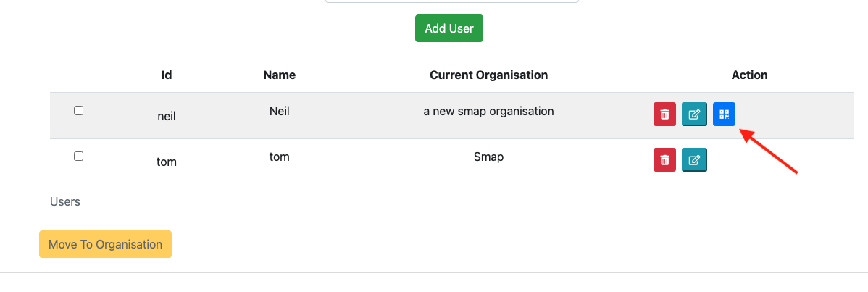Edit user tom with the pencil icon
The height and width of the screenshot is (292, 868).
[x=694, y=159]
